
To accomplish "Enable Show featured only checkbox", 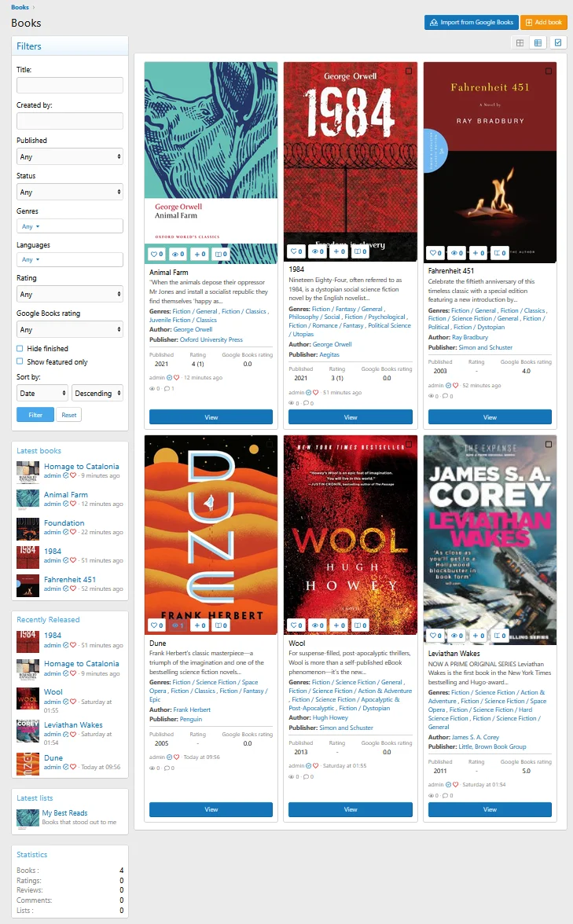I will (20, 361).
